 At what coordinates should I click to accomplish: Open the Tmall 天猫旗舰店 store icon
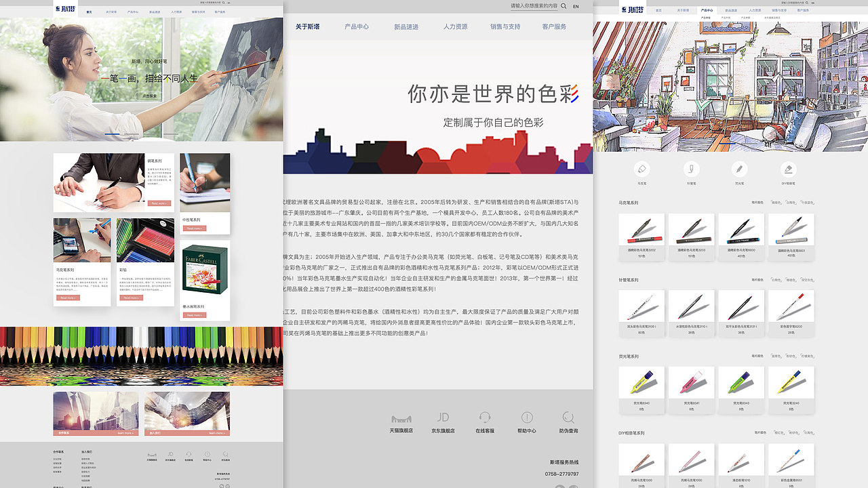tap(401, 419)
